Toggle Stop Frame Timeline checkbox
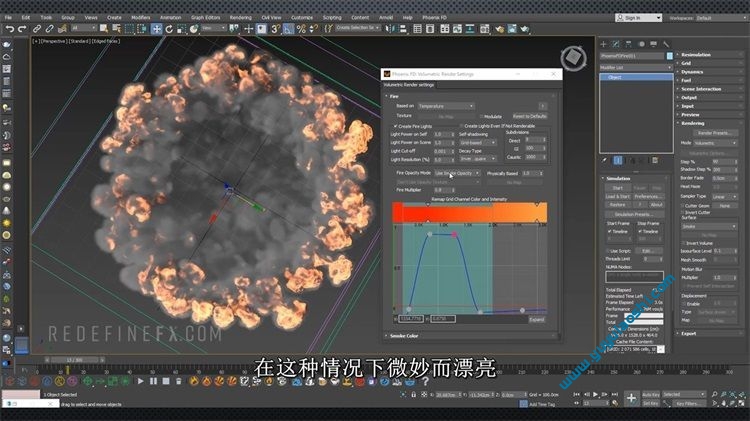Image resolution: width=750 pixels, height=421 pixels. (640, 232)
